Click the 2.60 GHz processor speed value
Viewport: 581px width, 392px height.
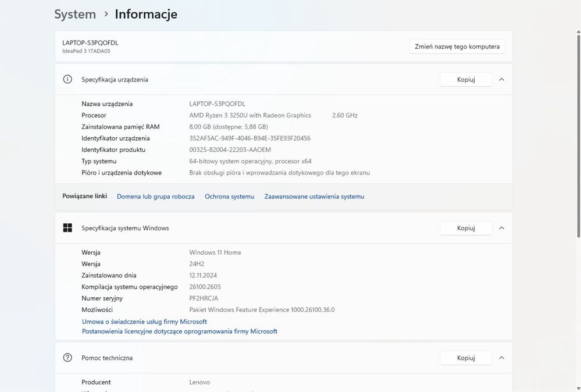pos(345,115)
